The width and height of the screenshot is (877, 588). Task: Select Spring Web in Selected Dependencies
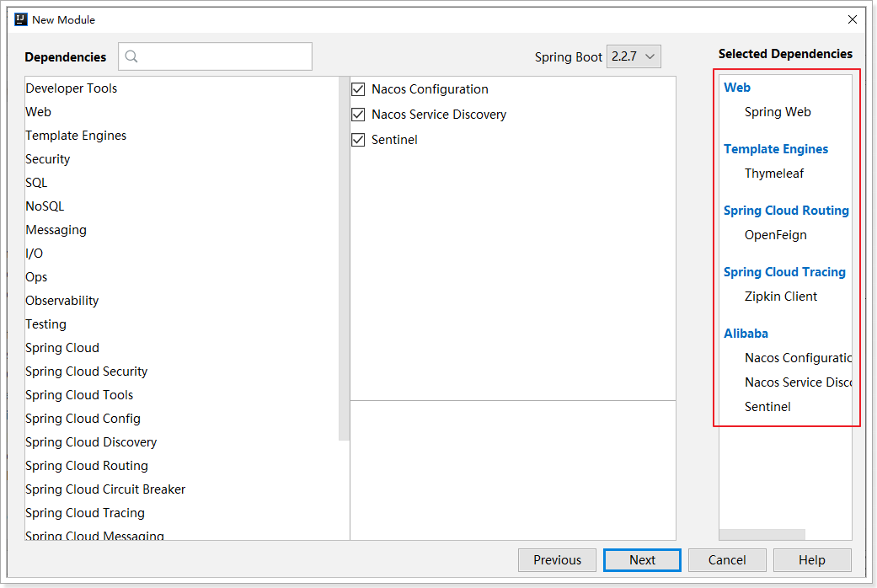coord(778,112)
